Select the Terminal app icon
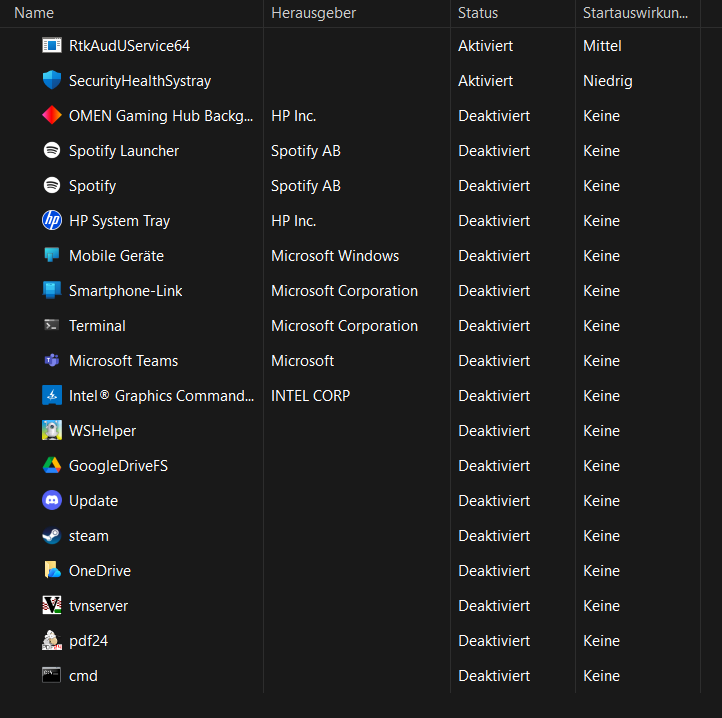 52,325
